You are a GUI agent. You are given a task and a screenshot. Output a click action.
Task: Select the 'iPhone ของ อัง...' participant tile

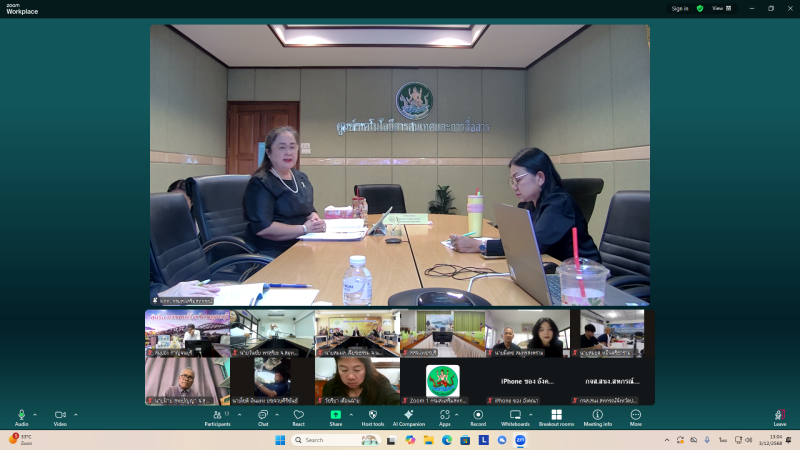click(x=527, y=381)
